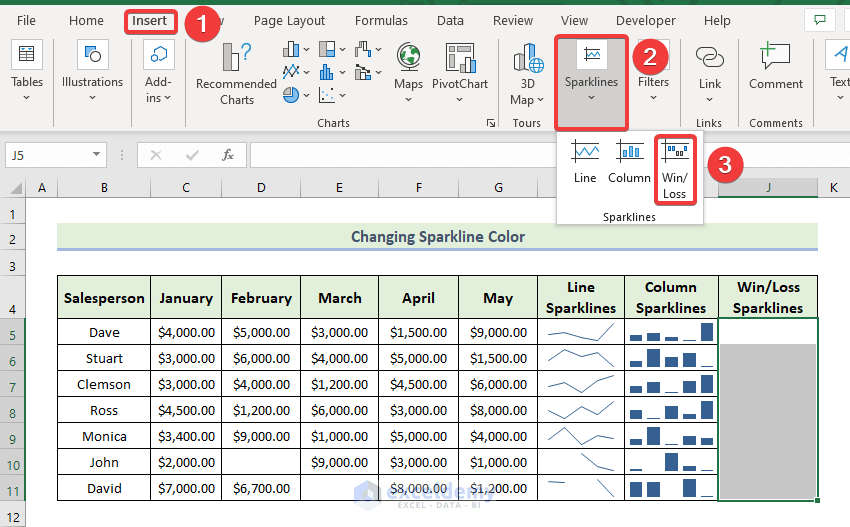Open the Sparklines dropdown
The width and height of the screenshot is (850, 527).
coord(591,82)
